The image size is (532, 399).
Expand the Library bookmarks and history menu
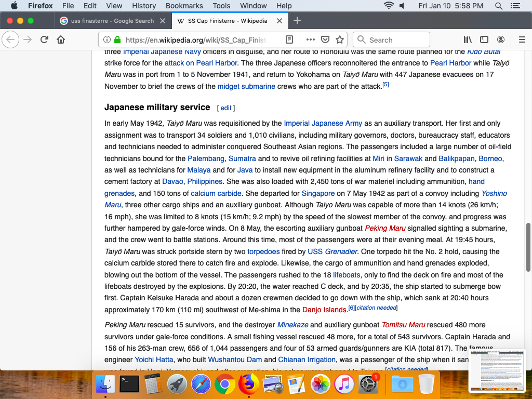[x=468, y=40]
